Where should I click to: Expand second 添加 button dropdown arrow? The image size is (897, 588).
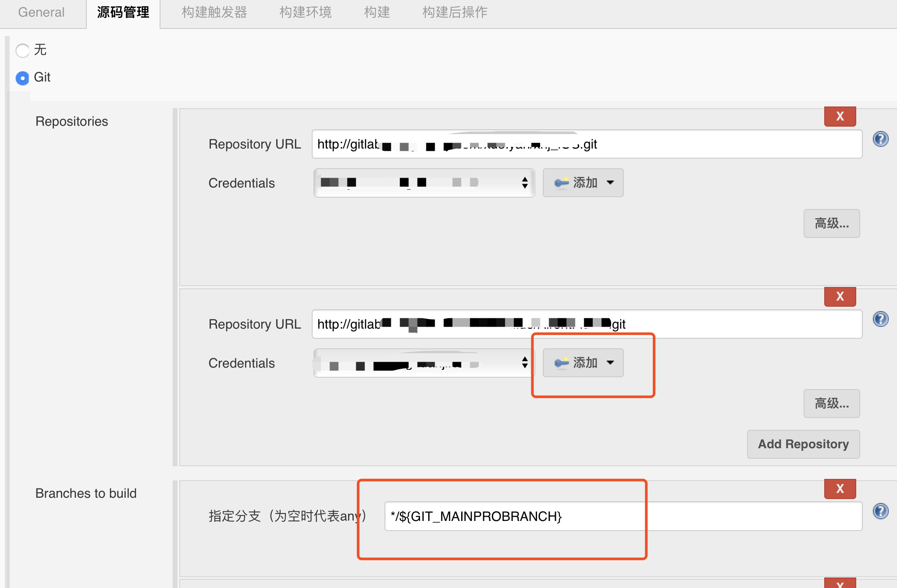[x=610, y=363]
